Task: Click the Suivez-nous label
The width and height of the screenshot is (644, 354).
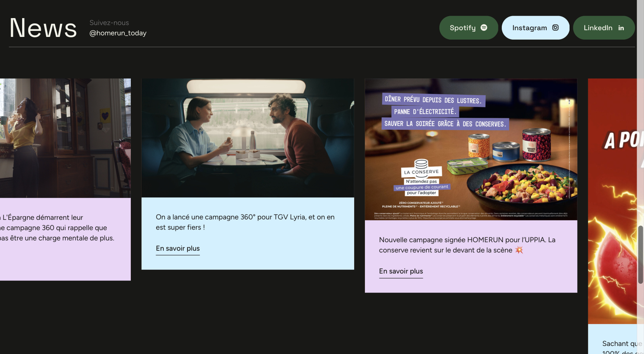Action: point(109,23)
